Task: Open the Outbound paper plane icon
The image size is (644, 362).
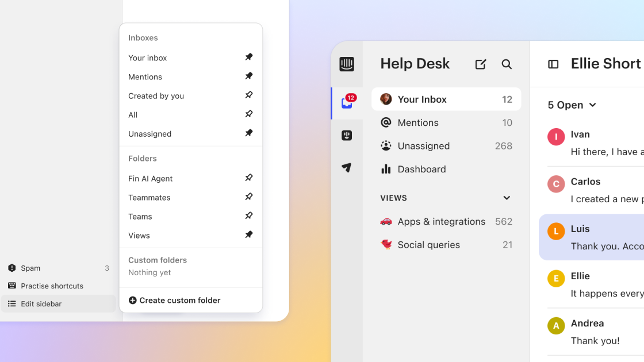Action: pyautogui.click(x=347, y=168)
